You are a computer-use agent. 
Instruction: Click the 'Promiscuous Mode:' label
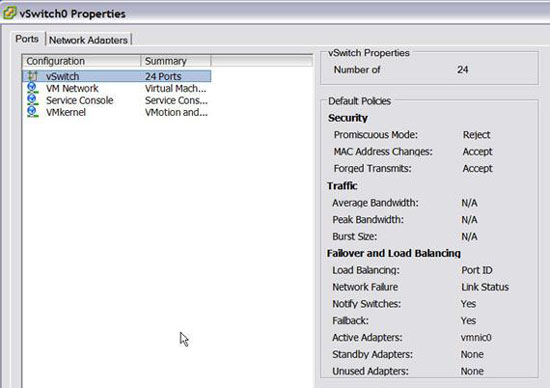tap(376, 135)
